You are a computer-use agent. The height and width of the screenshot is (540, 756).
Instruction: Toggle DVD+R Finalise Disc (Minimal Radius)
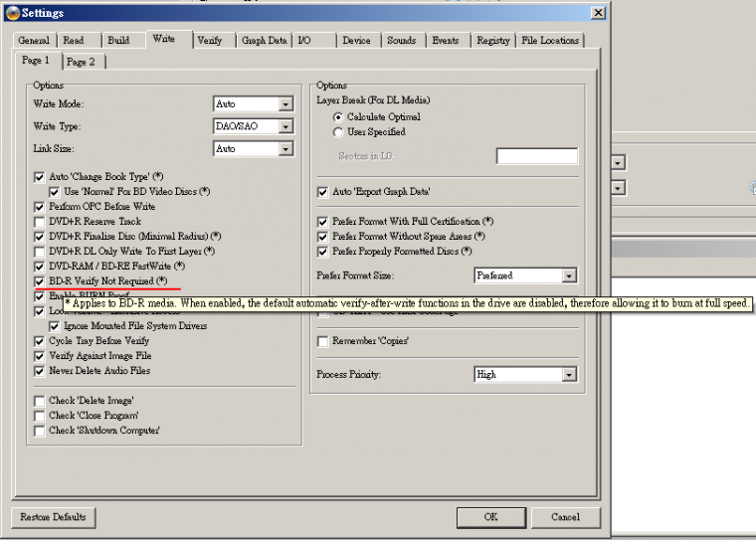point(40,237)
